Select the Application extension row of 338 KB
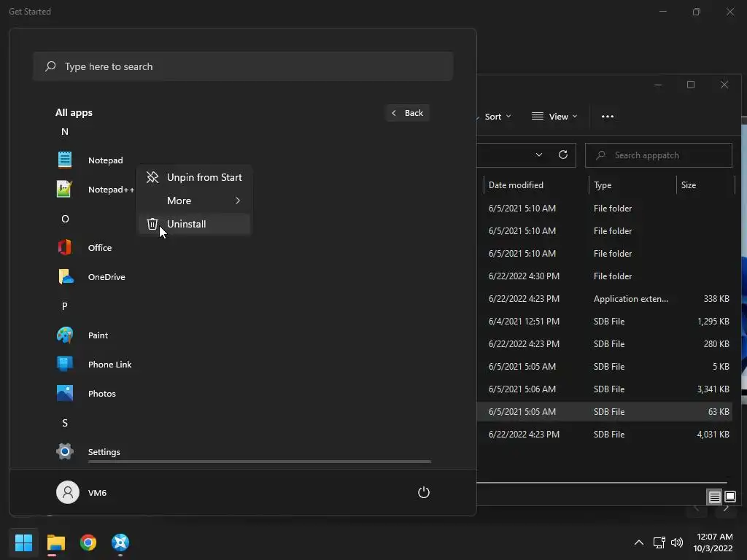 (605, 298)
